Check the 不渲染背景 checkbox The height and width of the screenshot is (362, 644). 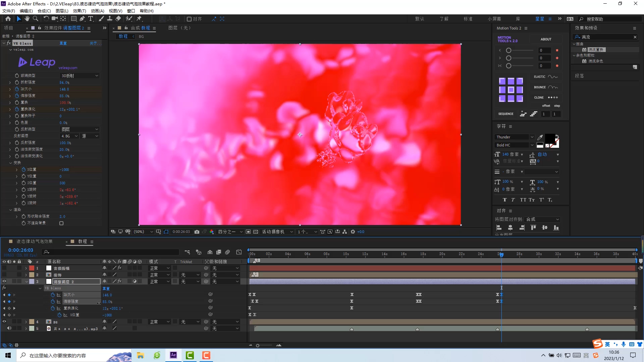(x=61, y=223)
